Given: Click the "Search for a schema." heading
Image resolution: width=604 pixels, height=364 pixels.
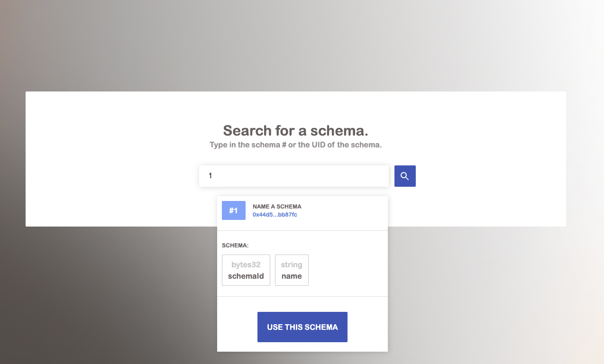Looking at the screenshot, I should 295,130.
